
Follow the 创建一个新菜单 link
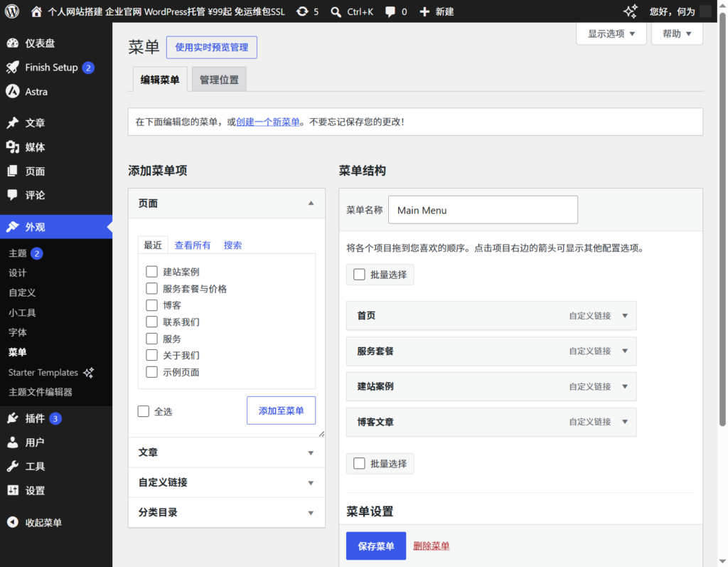click(x=268, y=122)
